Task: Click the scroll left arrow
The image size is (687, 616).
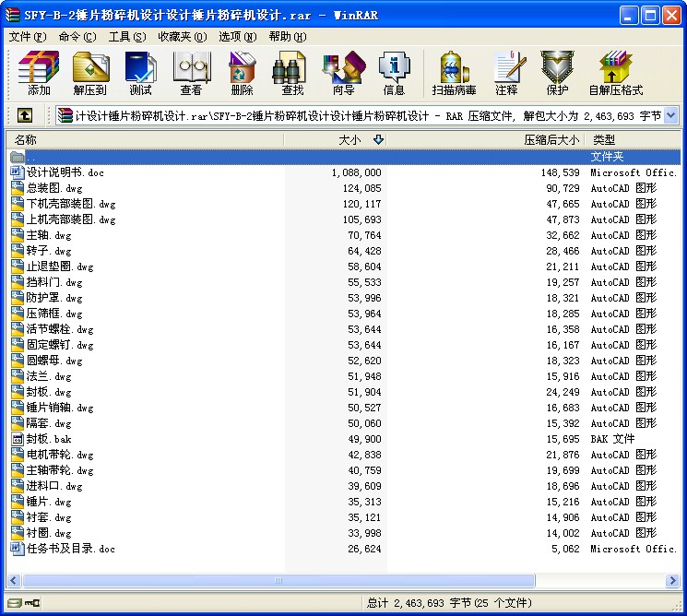Action: [x=14, y=581]
